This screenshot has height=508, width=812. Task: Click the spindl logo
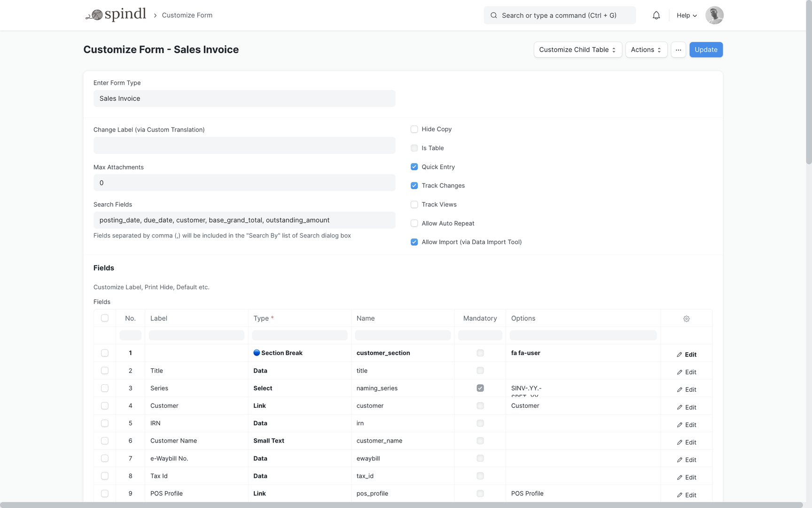tap(116, 14)
